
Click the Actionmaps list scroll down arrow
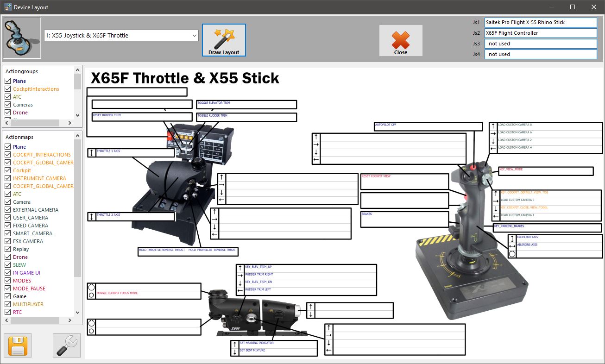coord(77,313)
